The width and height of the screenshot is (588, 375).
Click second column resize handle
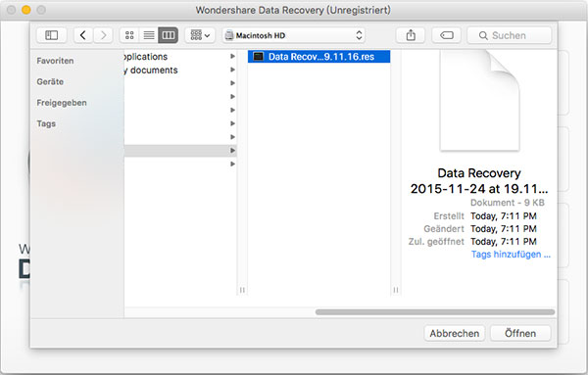(x=396, y=290)
